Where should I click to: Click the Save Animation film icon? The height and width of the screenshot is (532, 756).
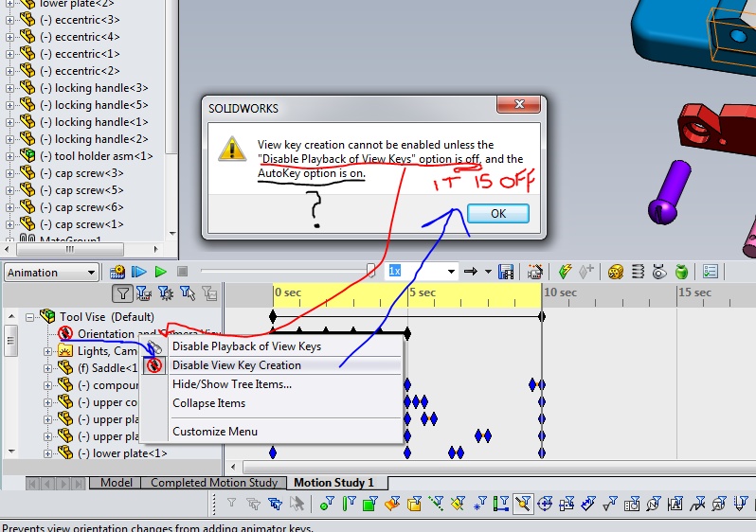(505, 273)
